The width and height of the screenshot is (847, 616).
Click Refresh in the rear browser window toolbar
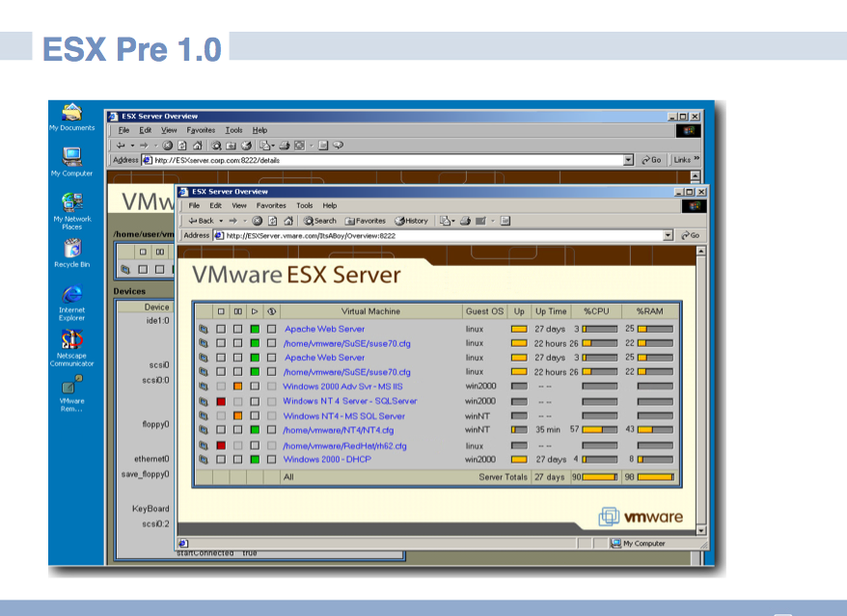click(x=182, y=146)
